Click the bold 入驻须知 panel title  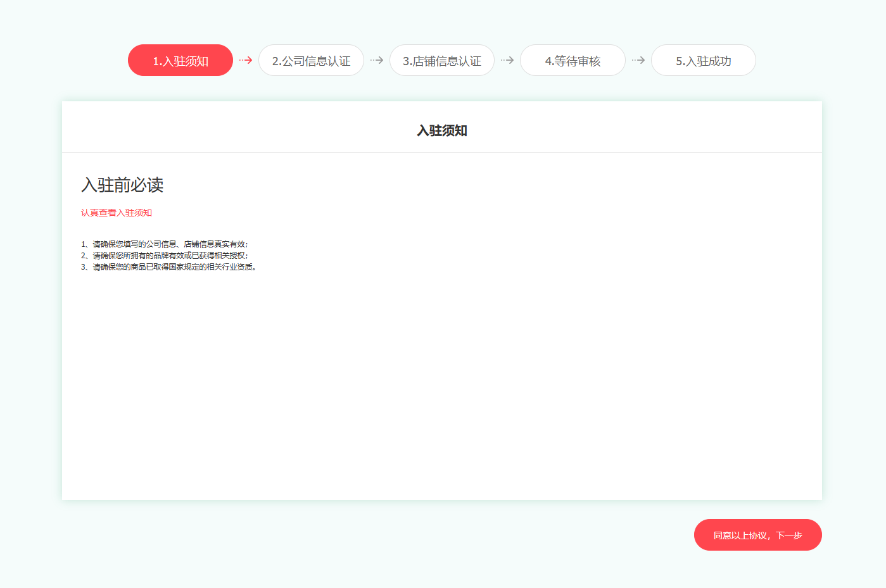(442, 130)
